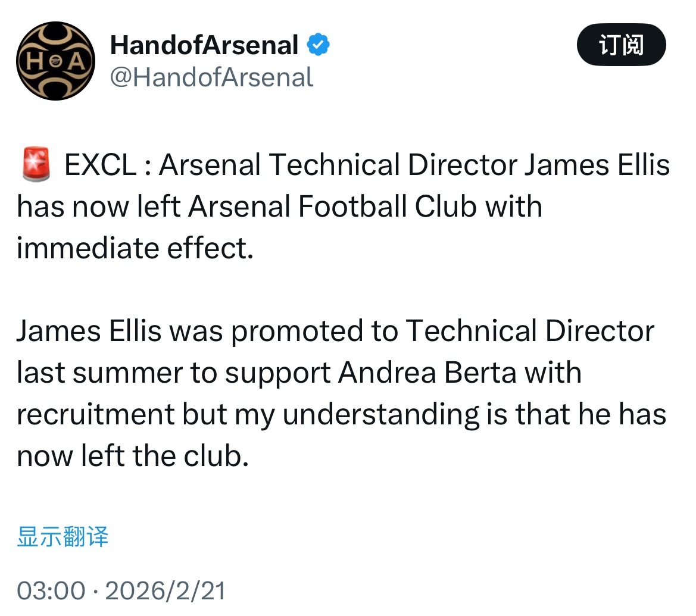Click the @HandofArsenal handle
Viewport: 696px width, 616px height.
point(211,77)
